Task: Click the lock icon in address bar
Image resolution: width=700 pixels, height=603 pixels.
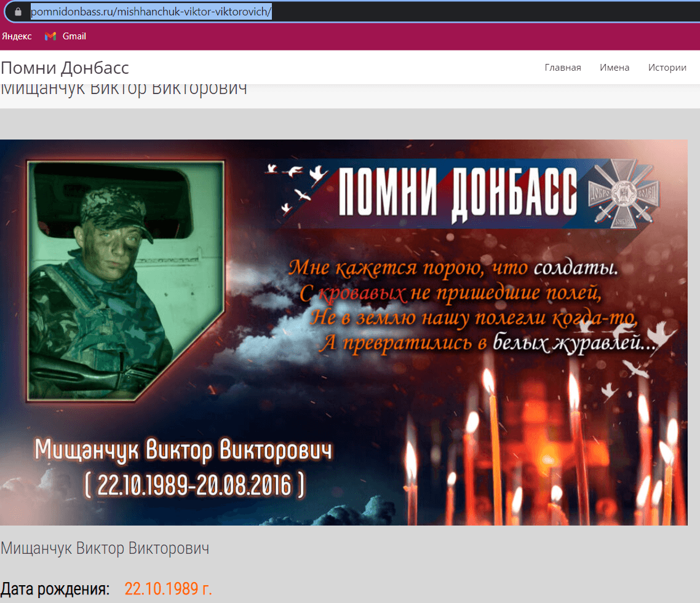Action: pyautogui.click(x=18, y=12)
